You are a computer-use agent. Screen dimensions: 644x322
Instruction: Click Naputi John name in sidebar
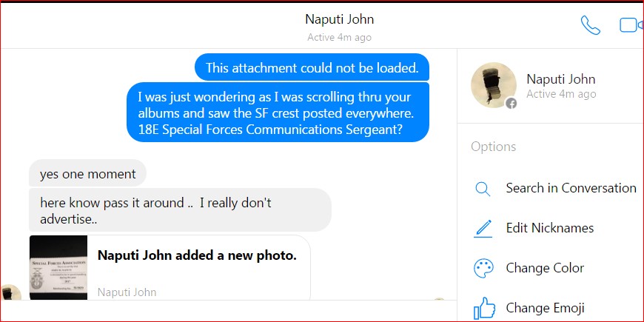(x=560, y=79)
